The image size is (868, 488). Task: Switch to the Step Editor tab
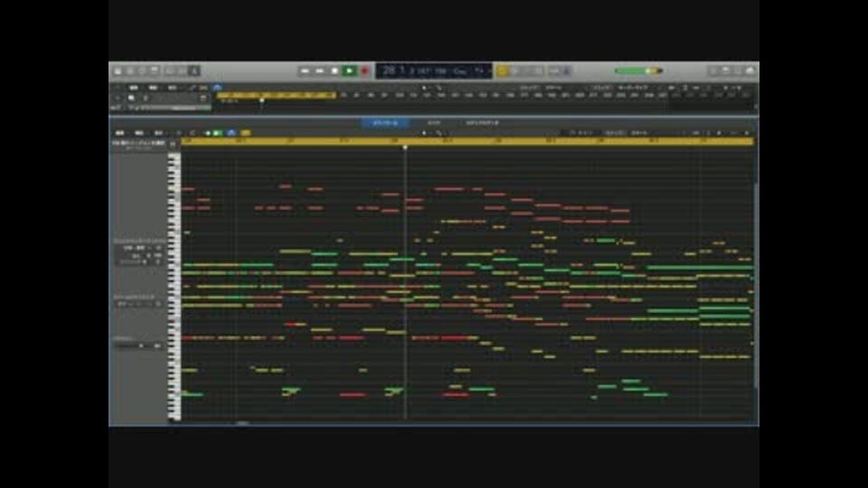pos(482,123)
